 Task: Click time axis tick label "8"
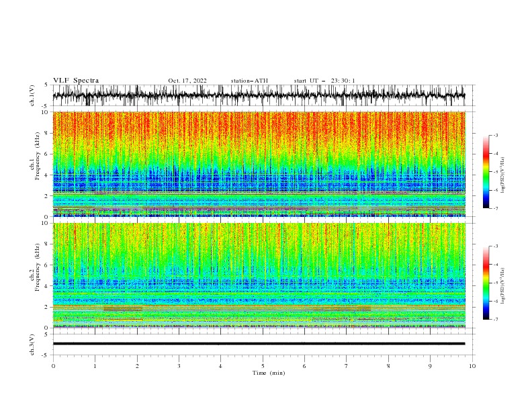[388, 366]
